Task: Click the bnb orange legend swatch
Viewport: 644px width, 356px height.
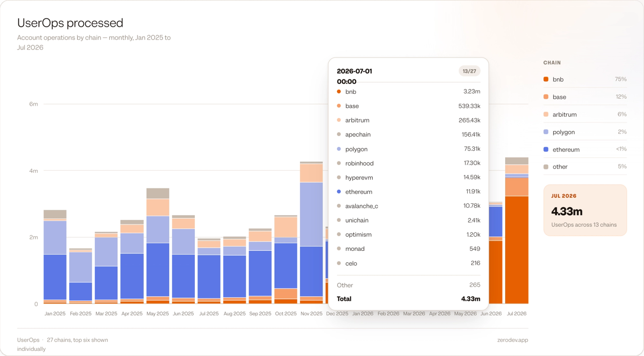Action: tap(546, 79)
